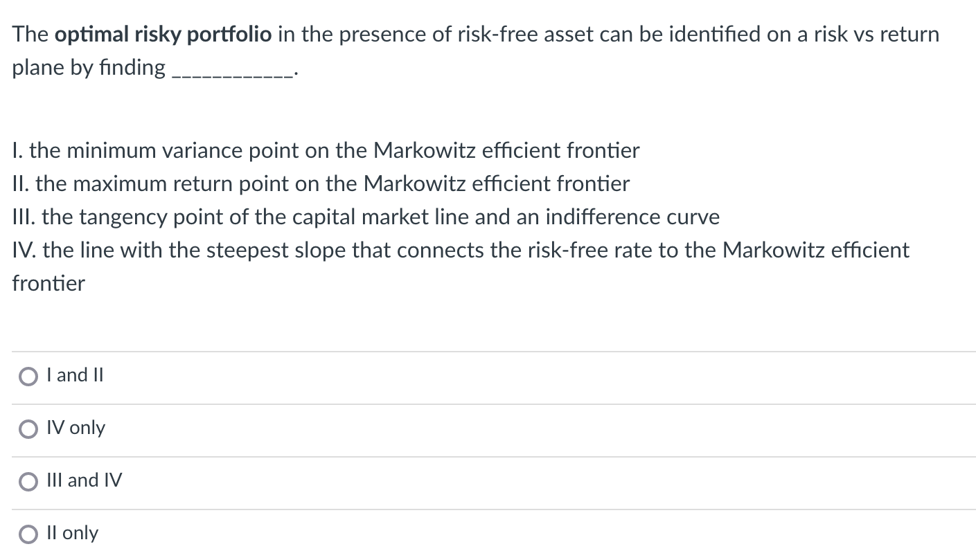This screenshot has height=560, width=976.
Task: Select the 'IV only' radio button
Action: tap(28, 429)
